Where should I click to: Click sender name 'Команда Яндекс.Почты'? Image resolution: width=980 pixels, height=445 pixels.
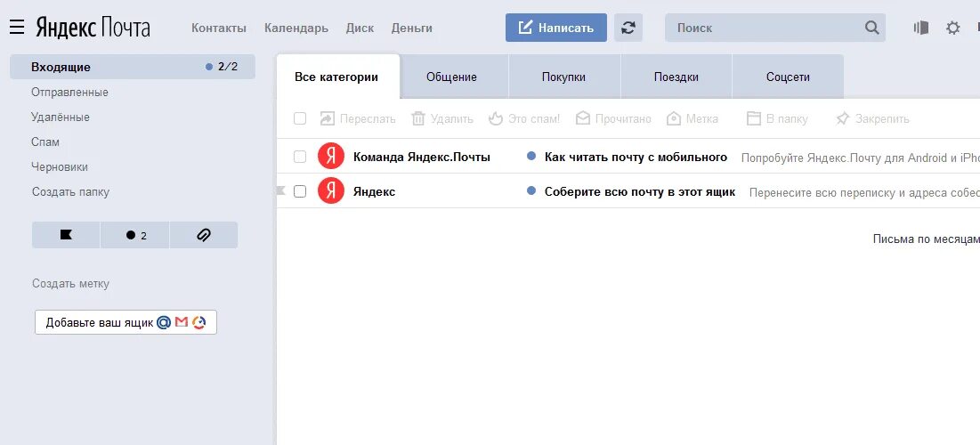coord(422,157)
